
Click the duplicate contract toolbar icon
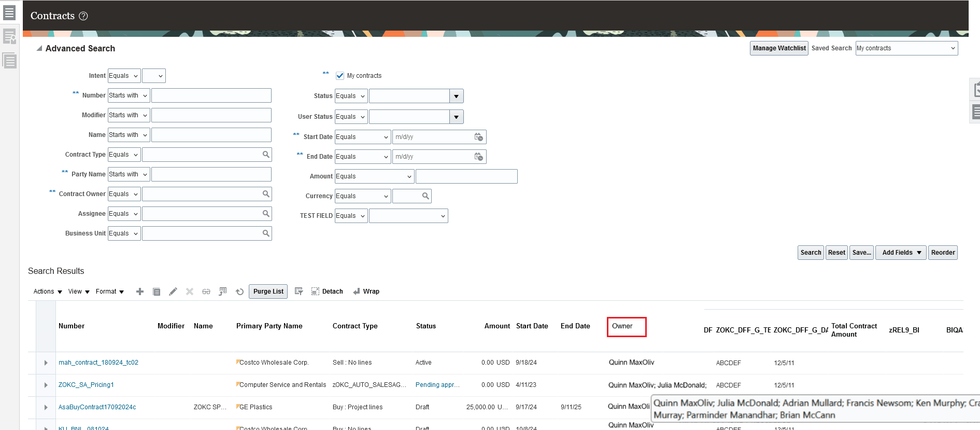click(x=157, y=292)
